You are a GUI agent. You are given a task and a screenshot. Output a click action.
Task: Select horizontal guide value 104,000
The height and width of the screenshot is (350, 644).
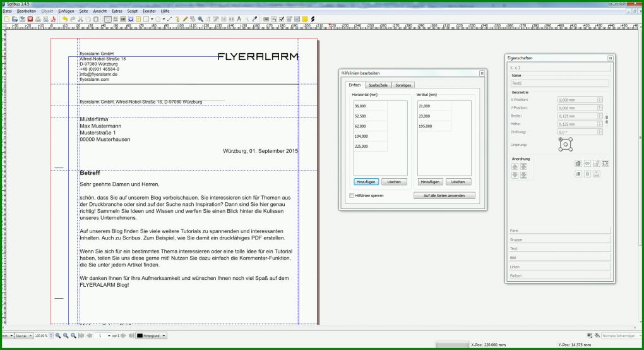click(x=371, y=136)
